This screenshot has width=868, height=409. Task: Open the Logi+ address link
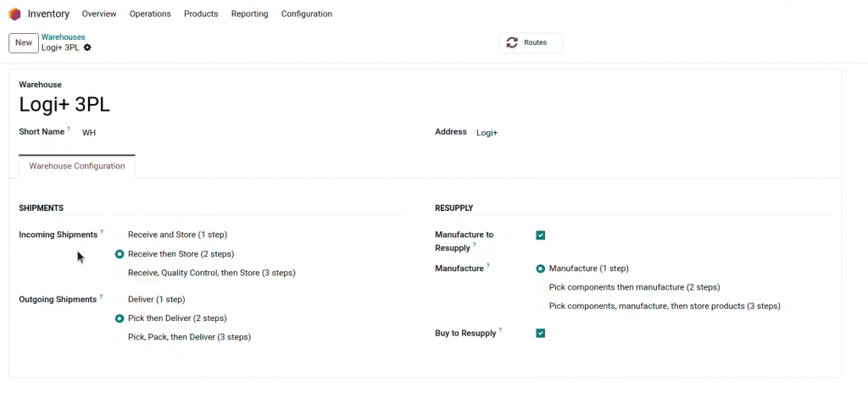click(x=487, y=133)
